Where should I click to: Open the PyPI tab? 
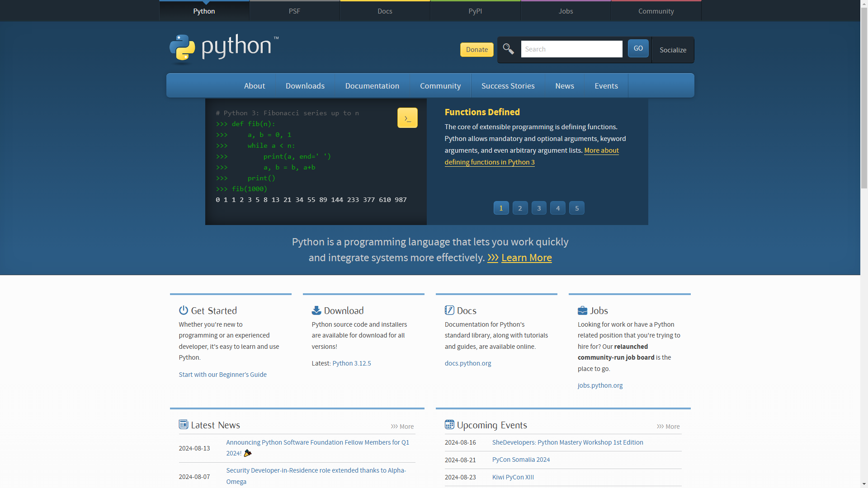pos(476,11)
